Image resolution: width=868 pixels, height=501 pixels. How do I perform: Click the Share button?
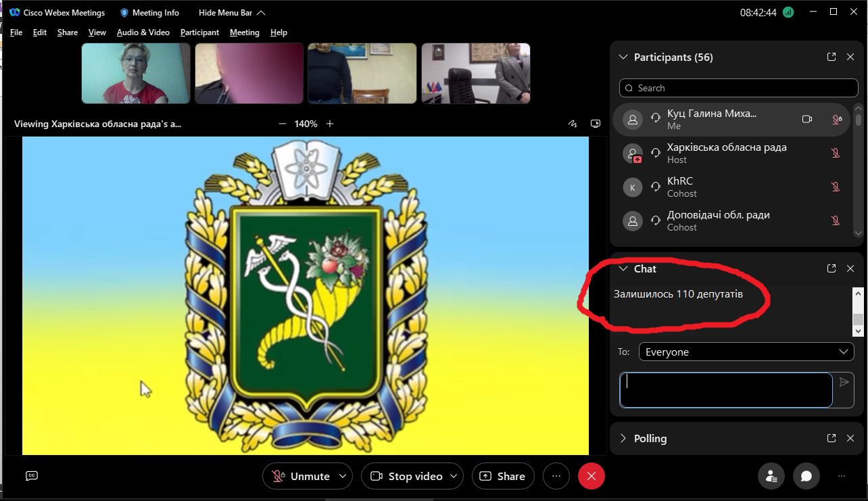click(x=502, y=476)
